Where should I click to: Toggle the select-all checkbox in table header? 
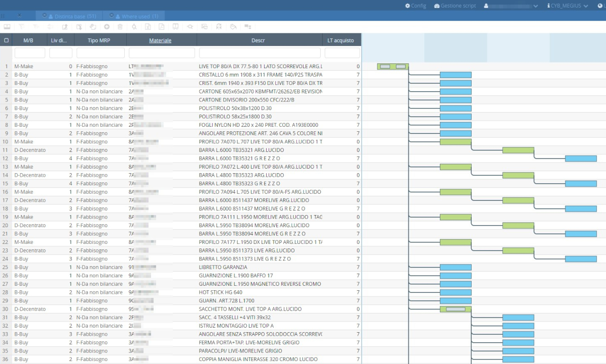pos(6,40)
